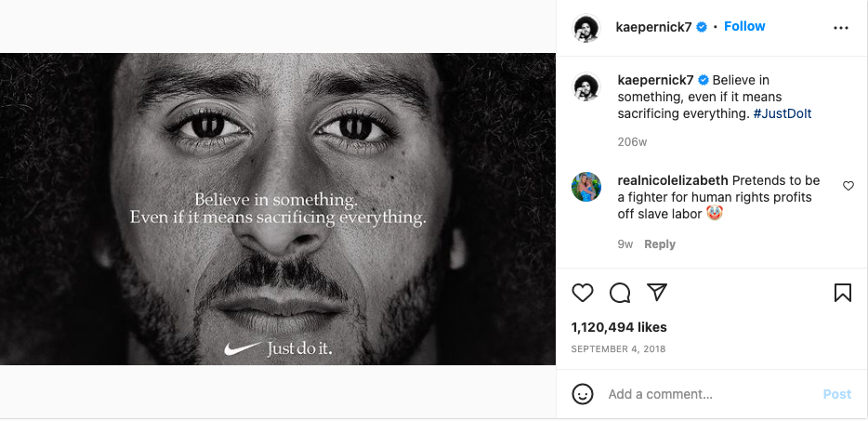Click the Follow button next to kaepernick7
The height and width of the screenshot is (421, 868).
pos(744,26)
